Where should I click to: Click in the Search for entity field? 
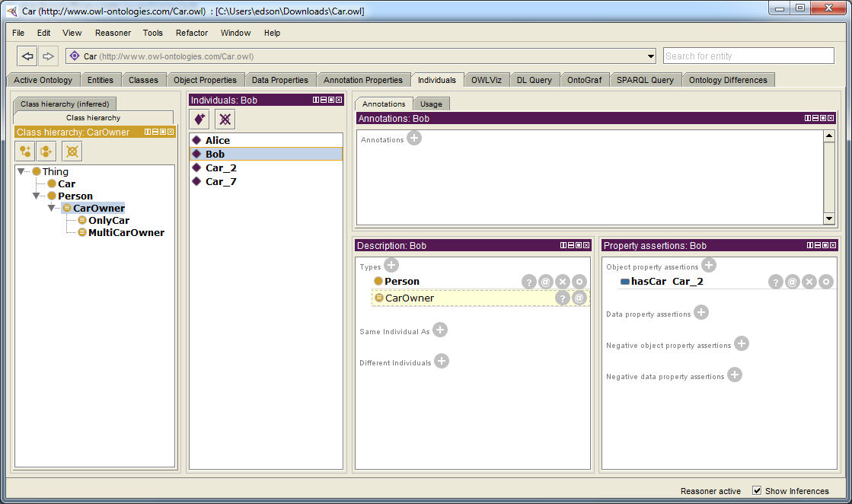click(748, 56)
